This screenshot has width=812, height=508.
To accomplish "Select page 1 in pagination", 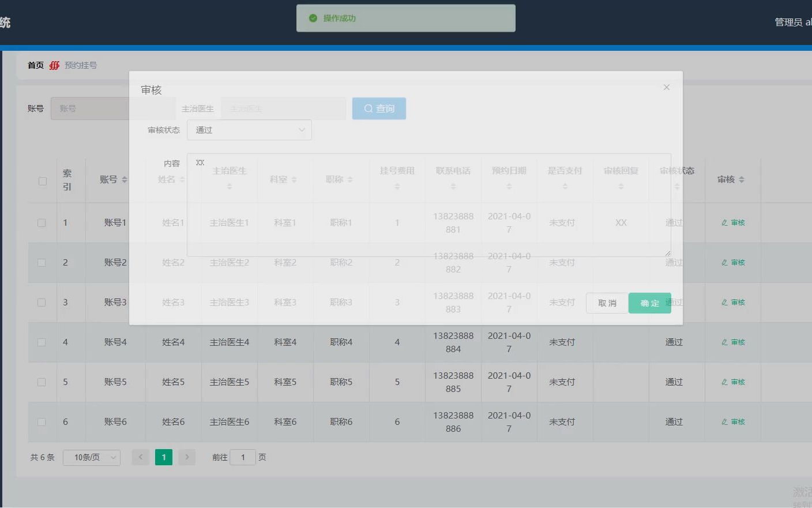I will (164, 457).
